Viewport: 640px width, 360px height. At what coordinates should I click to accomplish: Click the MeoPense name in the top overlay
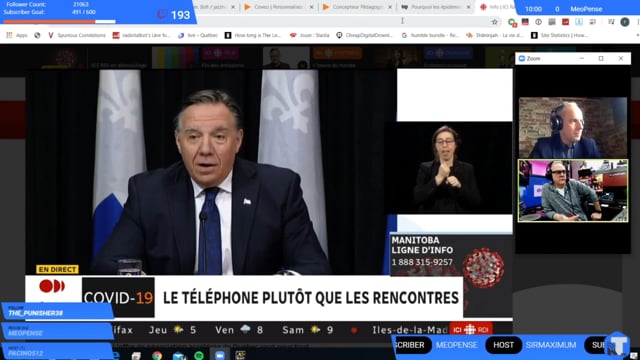coord(586,9)
